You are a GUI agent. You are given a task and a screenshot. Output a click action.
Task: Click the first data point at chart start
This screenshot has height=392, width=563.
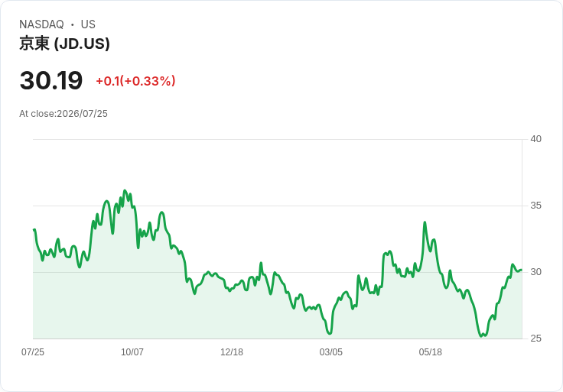tap(34, 229)
